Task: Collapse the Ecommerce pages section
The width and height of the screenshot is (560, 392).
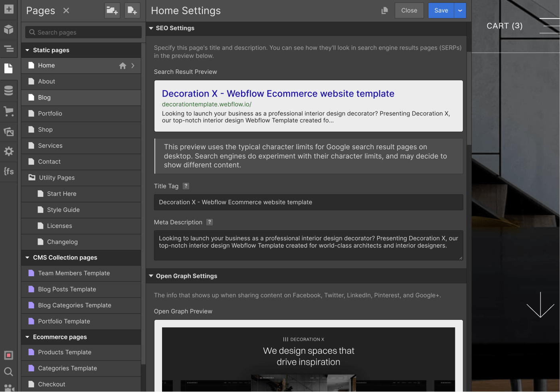Action: pos(27,337)
